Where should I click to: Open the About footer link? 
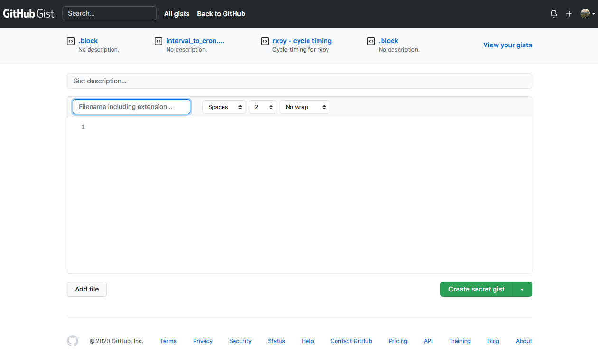(524, 341)
